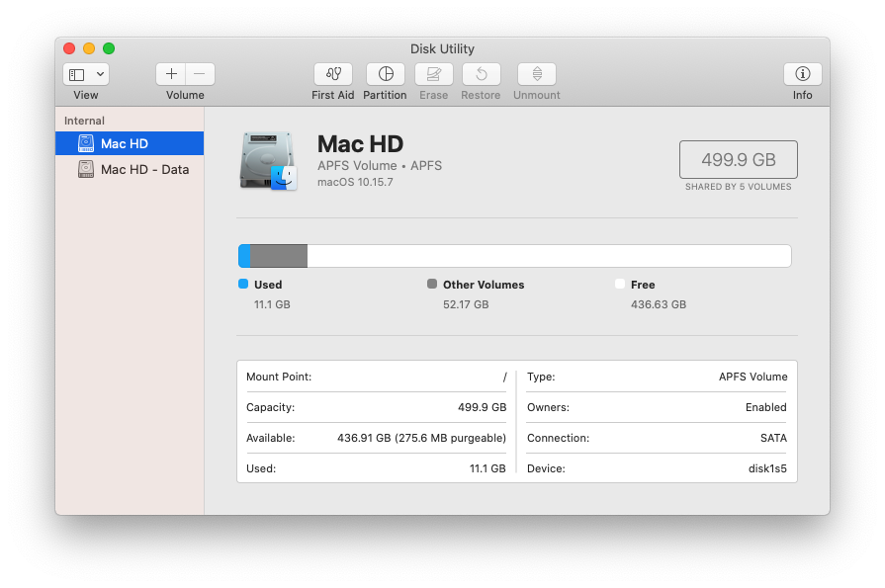Click SHARED BY 5 VOLUMES label
885x588 pixels.
click(x=739, y=187)
